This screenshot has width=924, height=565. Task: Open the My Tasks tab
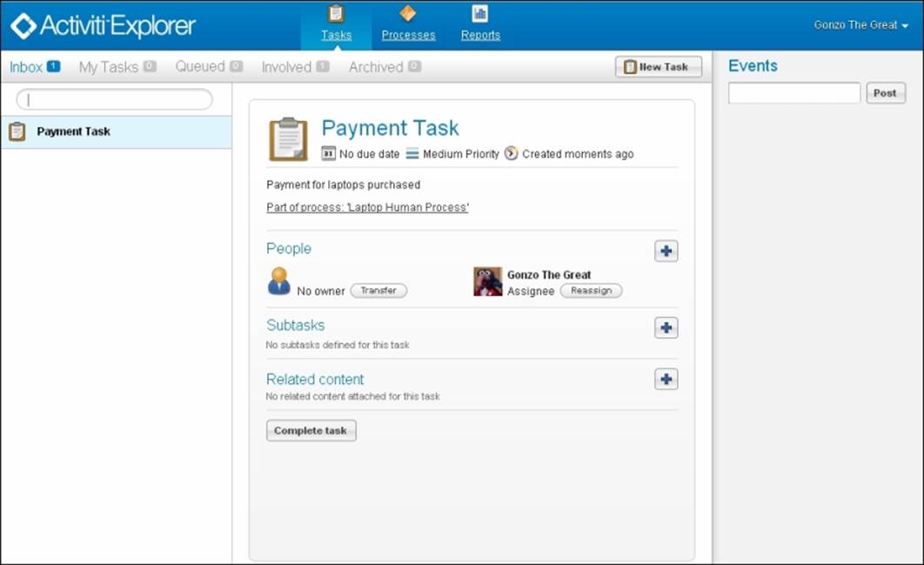coord(107,66)
